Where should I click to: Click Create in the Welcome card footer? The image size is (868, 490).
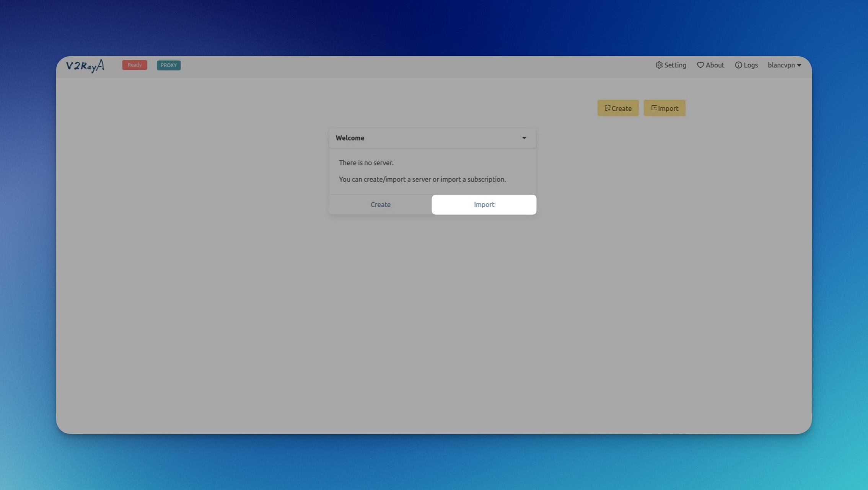(380, 204)
